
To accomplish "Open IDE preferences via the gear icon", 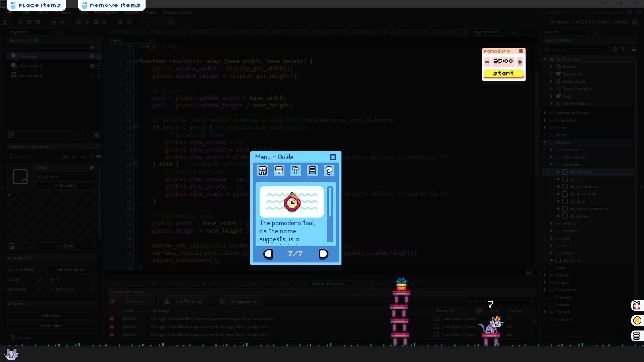I will 121,22.
